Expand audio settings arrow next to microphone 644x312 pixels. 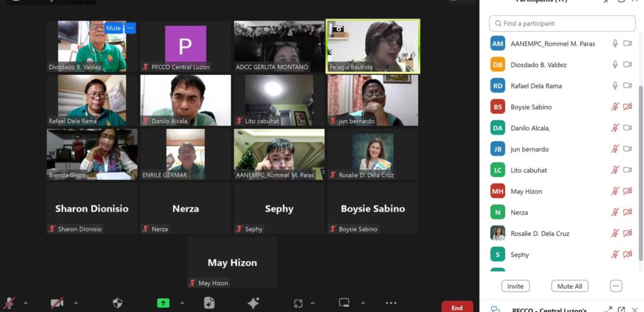(x=26, y=303)
